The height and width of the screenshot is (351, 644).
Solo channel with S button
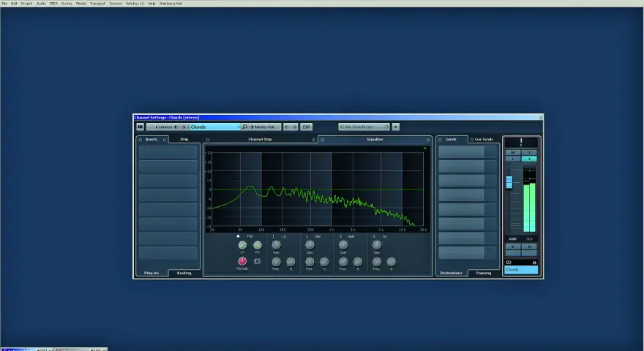pos(529,153)
